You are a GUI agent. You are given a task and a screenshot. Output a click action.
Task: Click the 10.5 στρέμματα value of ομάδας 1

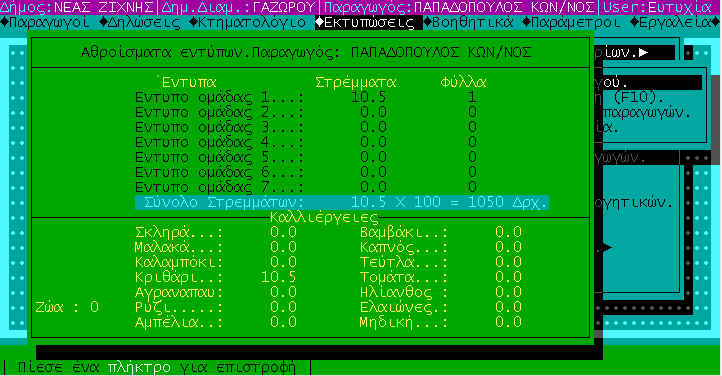368,98
